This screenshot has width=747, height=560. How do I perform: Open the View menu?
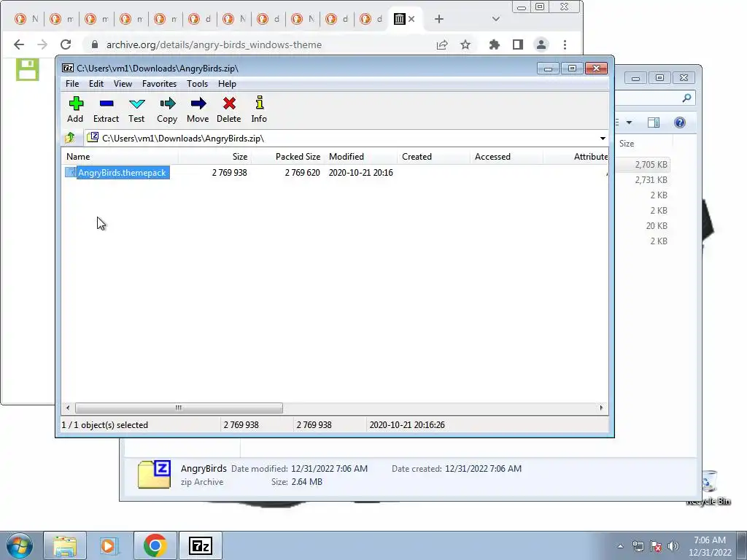[123, 84]
